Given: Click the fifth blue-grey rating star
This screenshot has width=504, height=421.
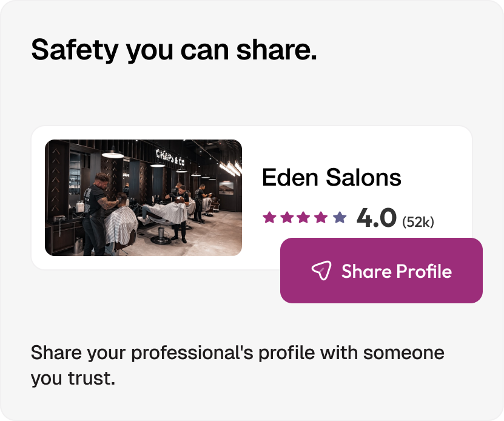Looking at the screenshot, I should [x=340, y=217].
